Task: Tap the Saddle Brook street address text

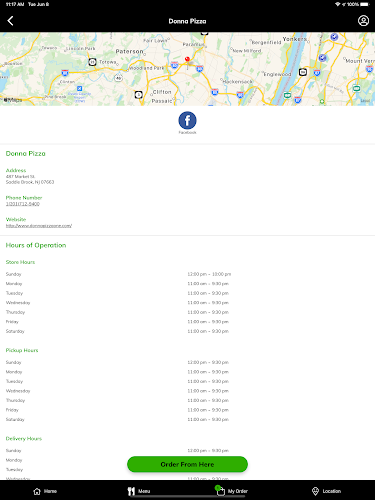Action: click(30, 179)
